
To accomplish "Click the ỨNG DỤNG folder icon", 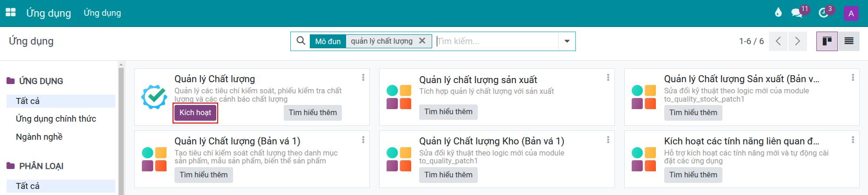I will click(x=11, y=81).
